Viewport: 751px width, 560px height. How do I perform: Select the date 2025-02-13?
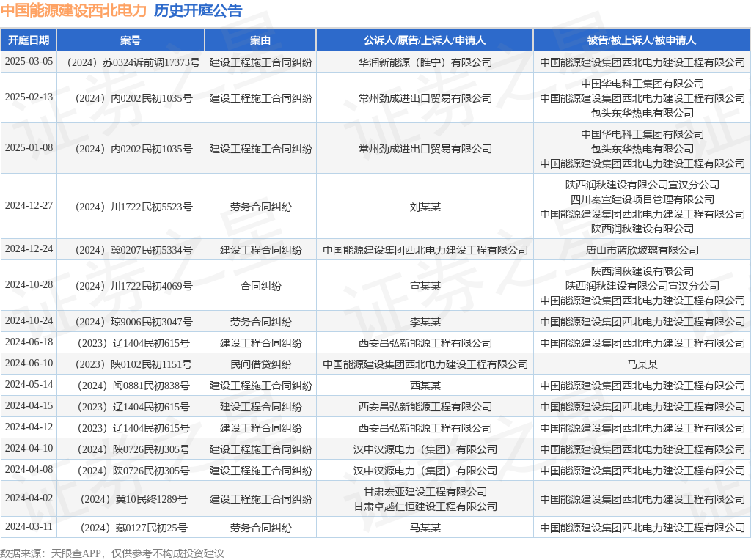29,97
